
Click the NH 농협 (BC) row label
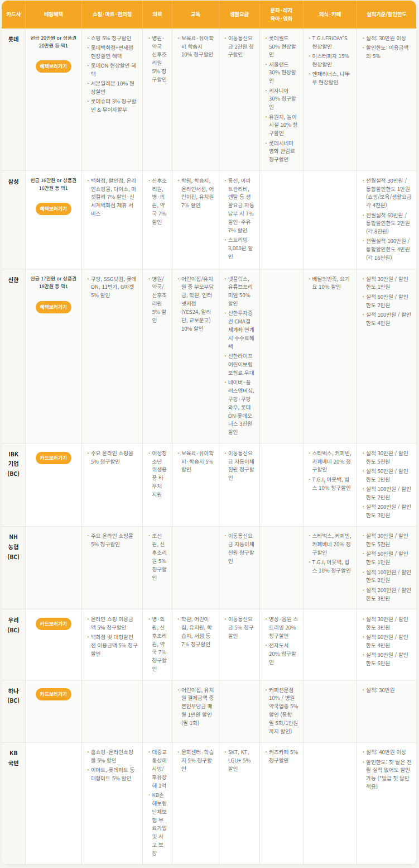[x=13, y=547]
